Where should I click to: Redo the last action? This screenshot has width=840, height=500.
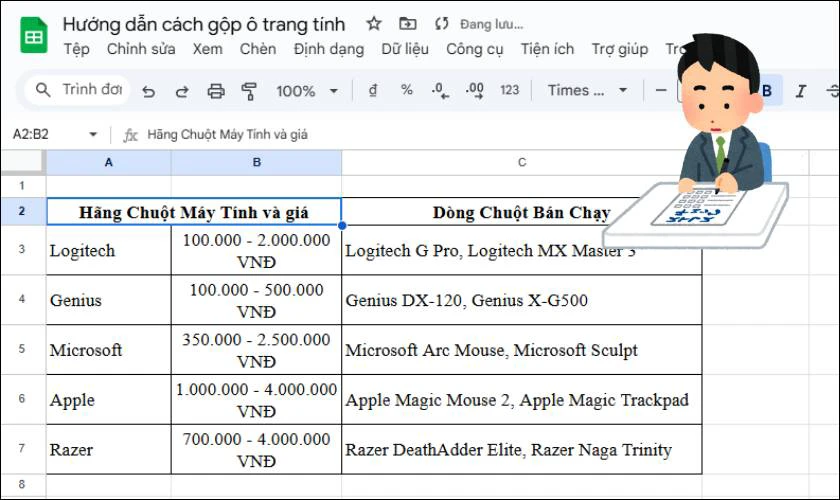182,91
